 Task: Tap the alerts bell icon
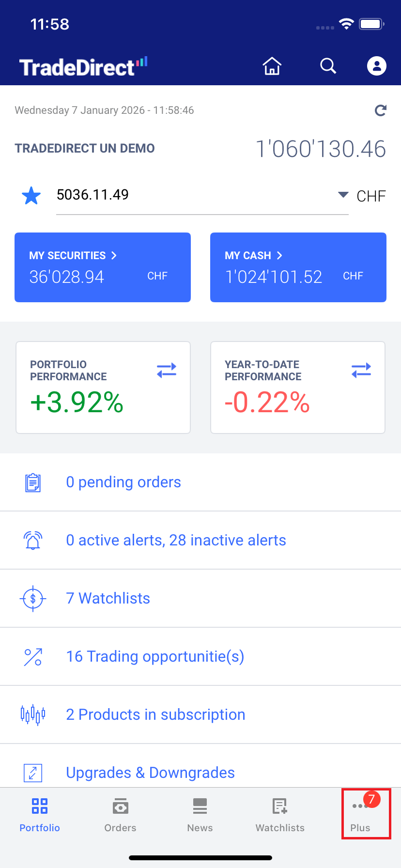(33, 540)
